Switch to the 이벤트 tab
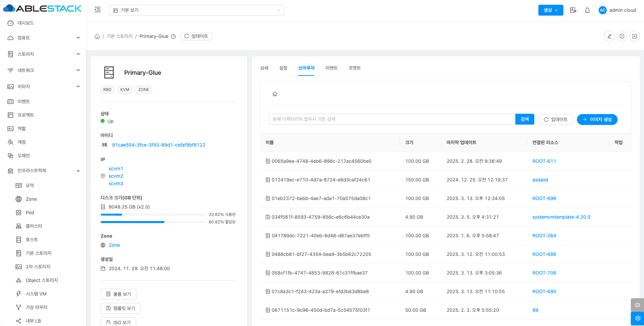The image size is (644, 326). (331, 68)
